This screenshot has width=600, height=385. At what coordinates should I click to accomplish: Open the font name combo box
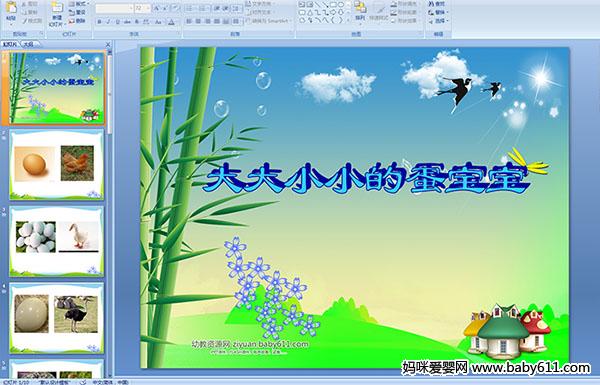pos(115,8)
